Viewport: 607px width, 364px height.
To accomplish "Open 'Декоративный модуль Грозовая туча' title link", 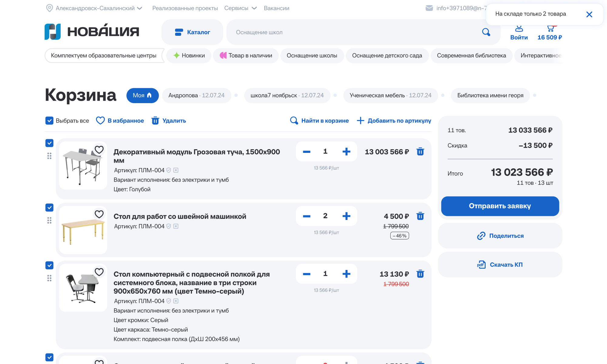I will pyautogui.click(x=197, y=156).
